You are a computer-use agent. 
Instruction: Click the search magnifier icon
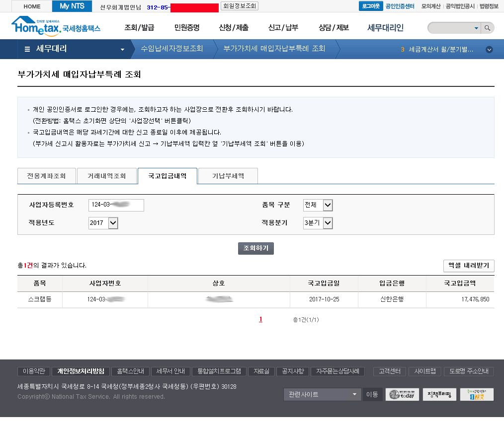click(488, 28)
